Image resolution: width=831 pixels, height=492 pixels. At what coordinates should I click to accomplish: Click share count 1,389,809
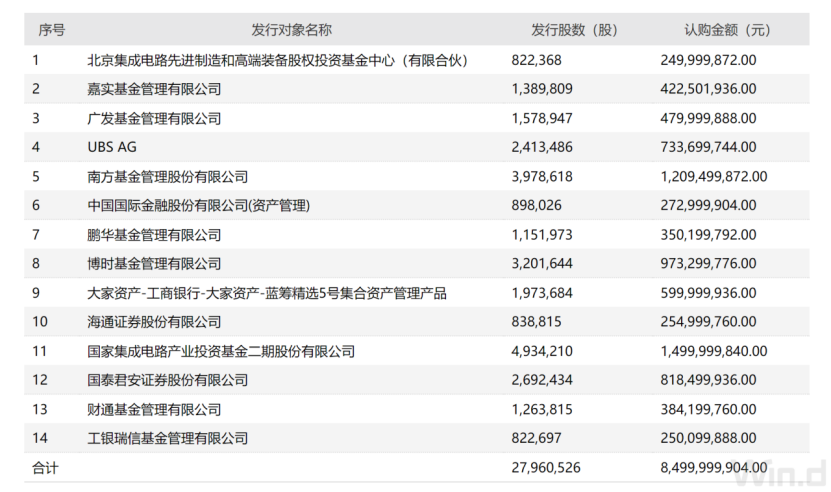point(542,89)
